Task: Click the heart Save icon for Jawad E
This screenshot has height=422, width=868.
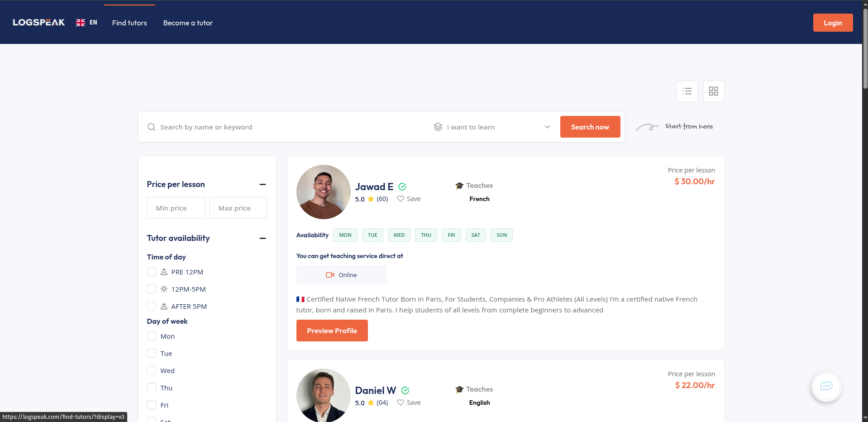Action: pyautogui.click(x=401, y=199)
